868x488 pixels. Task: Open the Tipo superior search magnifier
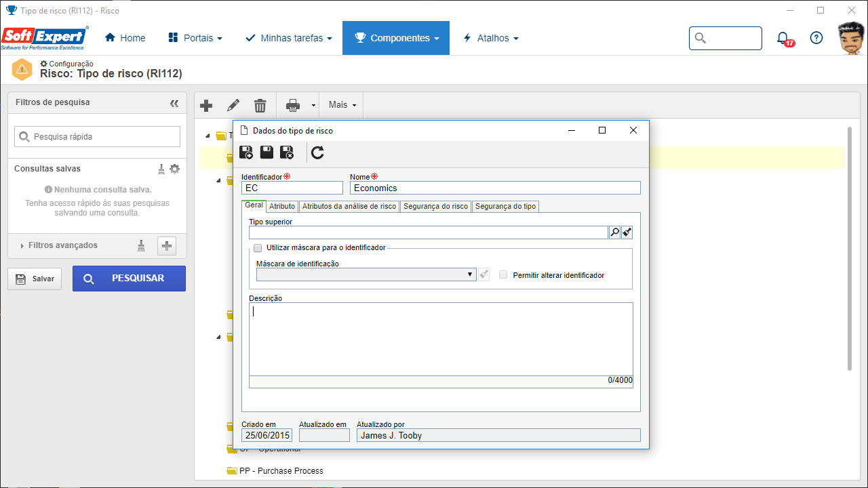[x=615, y=232]
